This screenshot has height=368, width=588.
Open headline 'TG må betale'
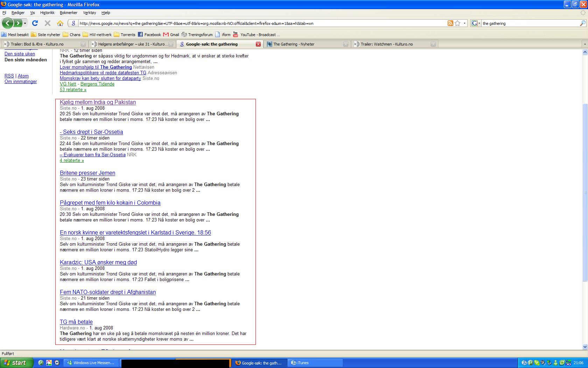[76, 322]
